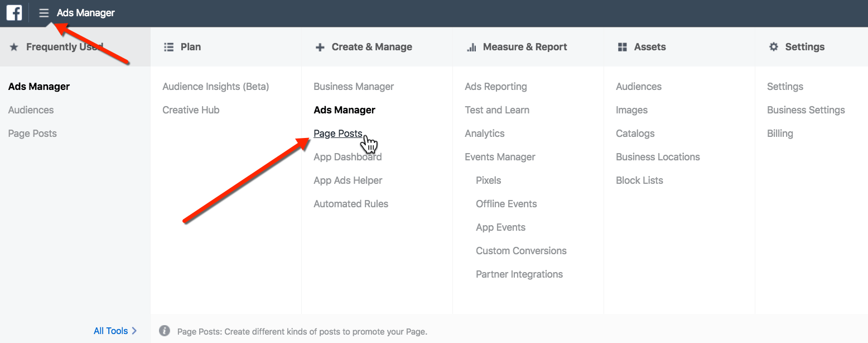The height and width of the screenshot is (343, 868).
Task: Click the list icon next to Plan
Action: click(168, 47)
